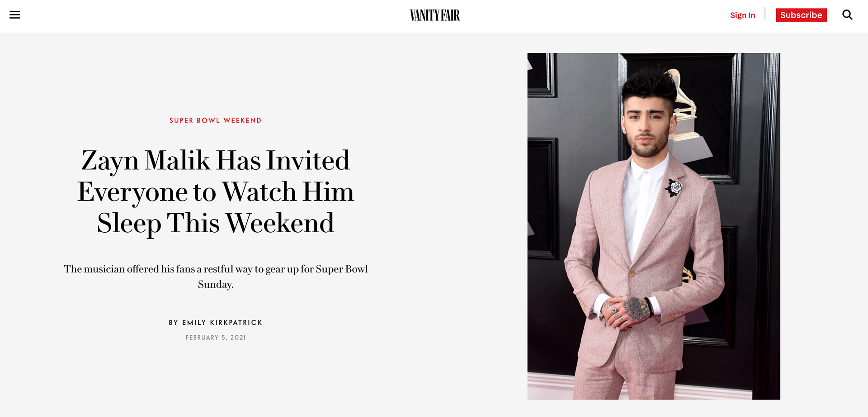868x417 pixels.
Task: Open the Super Bowl Weekend category
Action: point(216,121)
